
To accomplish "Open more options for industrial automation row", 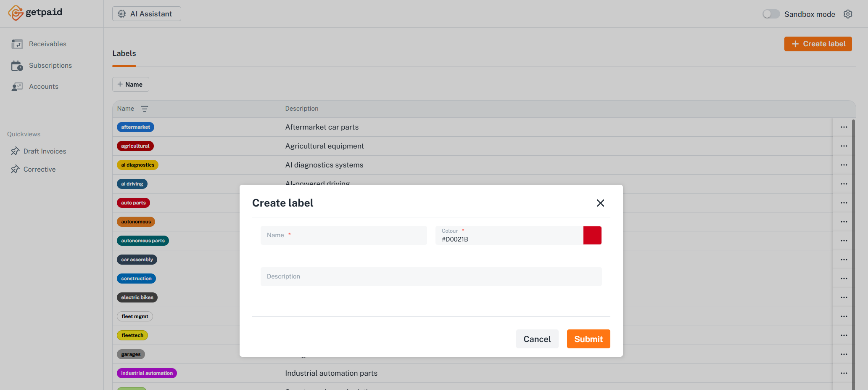I will [844, 373].
